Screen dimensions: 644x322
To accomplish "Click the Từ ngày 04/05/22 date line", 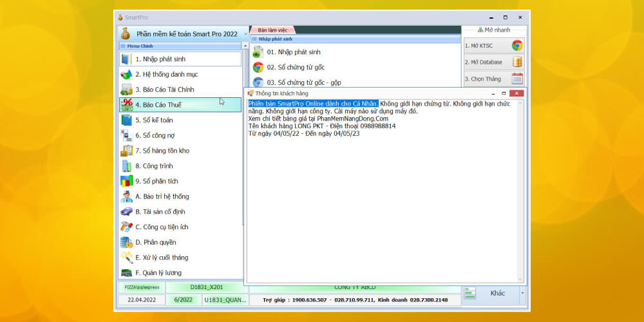I will click(x=304, y=134).
